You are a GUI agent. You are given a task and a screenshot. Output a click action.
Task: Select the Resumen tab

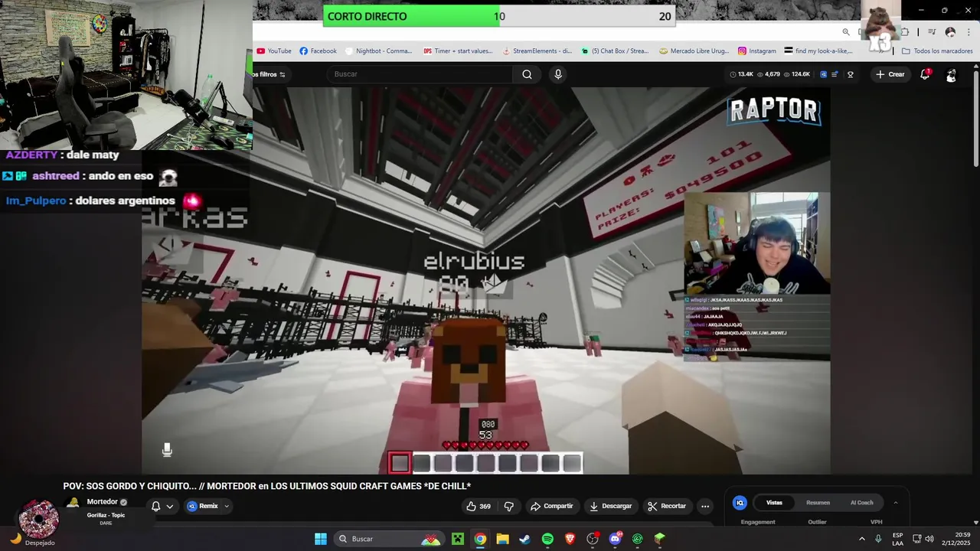(x=818, y=503)
